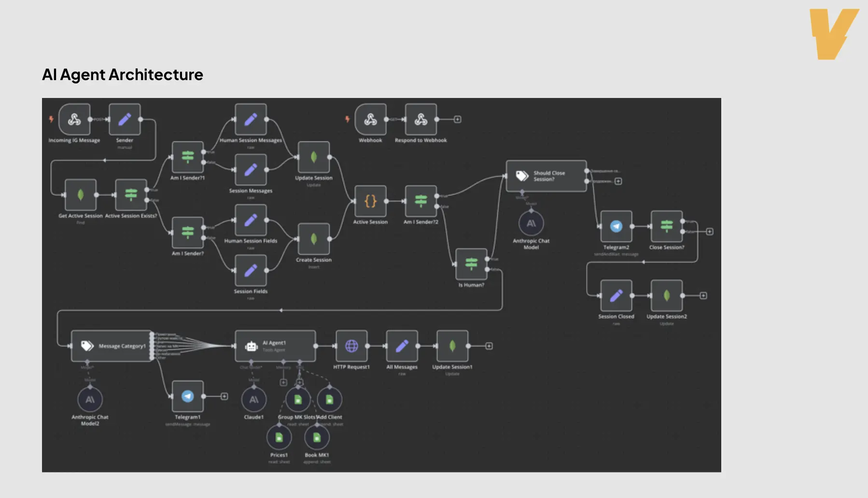Select the Get Active Session MongoDB node
The image size is (868, 498).
pos(80,195)
